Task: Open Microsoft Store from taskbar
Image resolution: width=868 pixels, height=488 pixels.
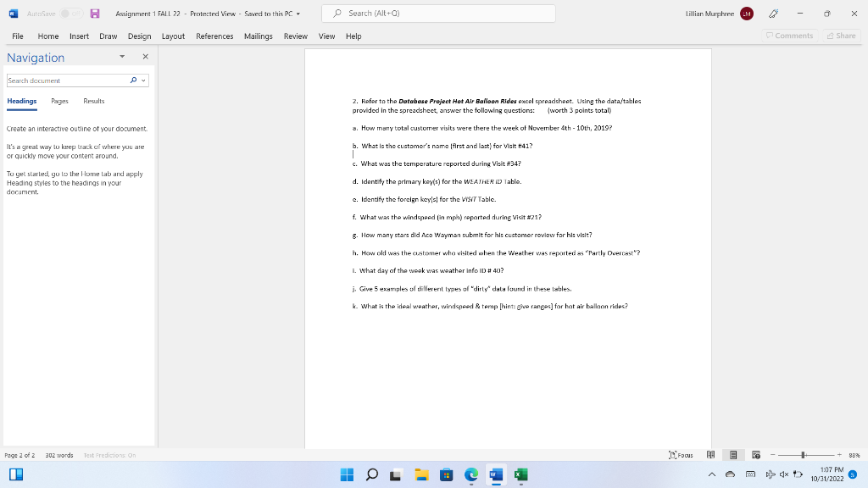Action: 446,474
